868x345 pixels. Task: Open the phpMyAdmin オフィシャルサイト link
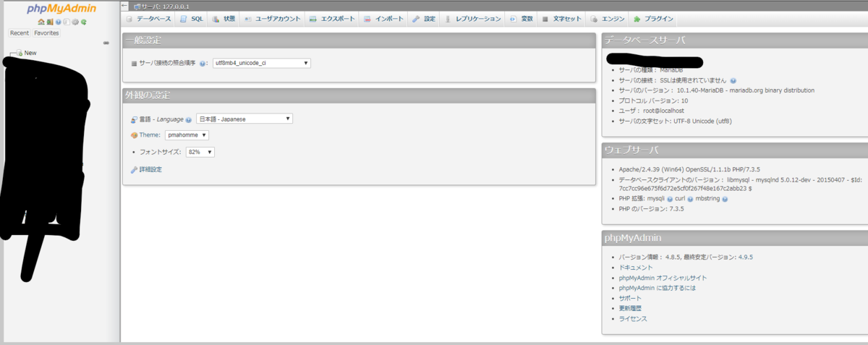point(663,278)
